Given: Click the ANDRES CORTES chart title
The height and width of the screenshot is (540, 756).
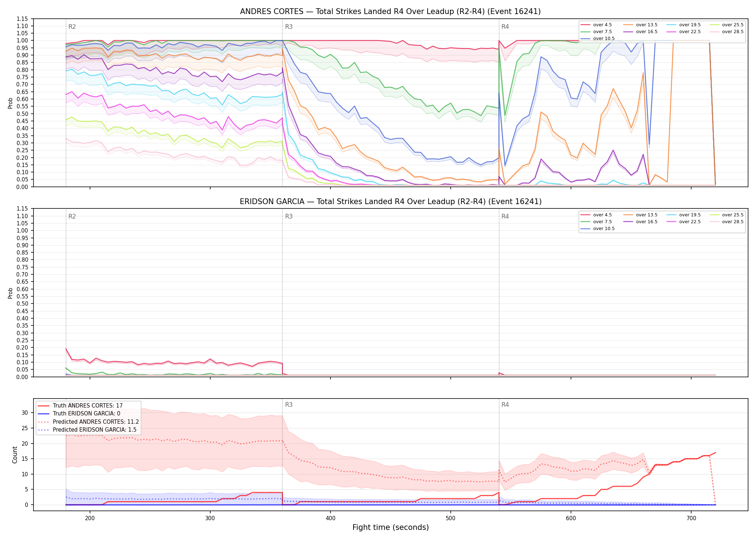Looking at the screenshot, I should (390, 12).
